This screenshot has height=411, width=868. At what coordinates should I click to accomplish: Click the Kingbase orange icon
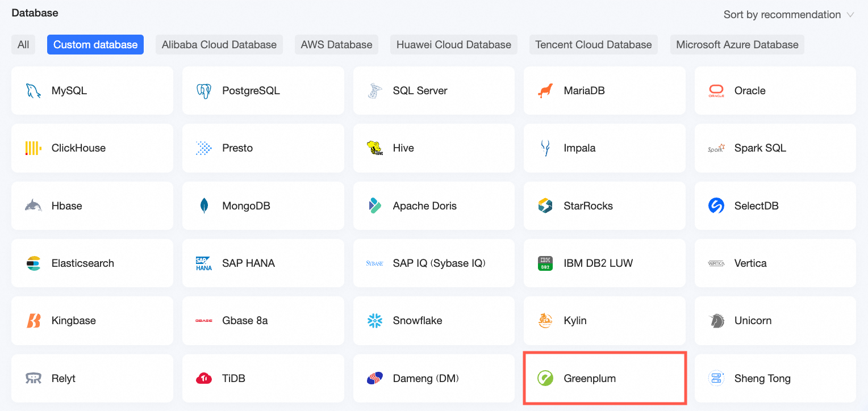(x=34, y=321)
